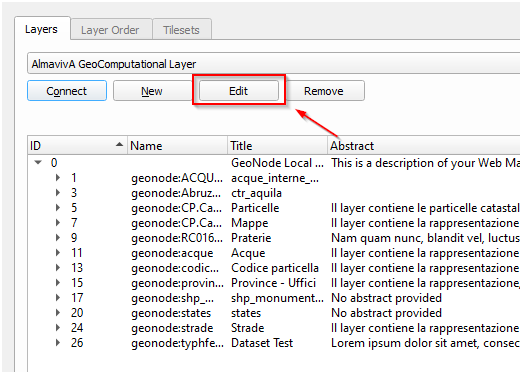Screen dimensions: 523x373
Task: Expand layer ID 26 row
Action: 58,343
